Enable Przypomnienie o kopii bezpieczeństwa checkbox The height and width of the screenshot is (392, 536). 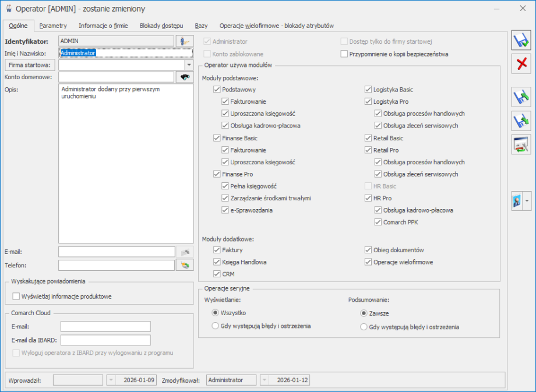coord(344,54)
